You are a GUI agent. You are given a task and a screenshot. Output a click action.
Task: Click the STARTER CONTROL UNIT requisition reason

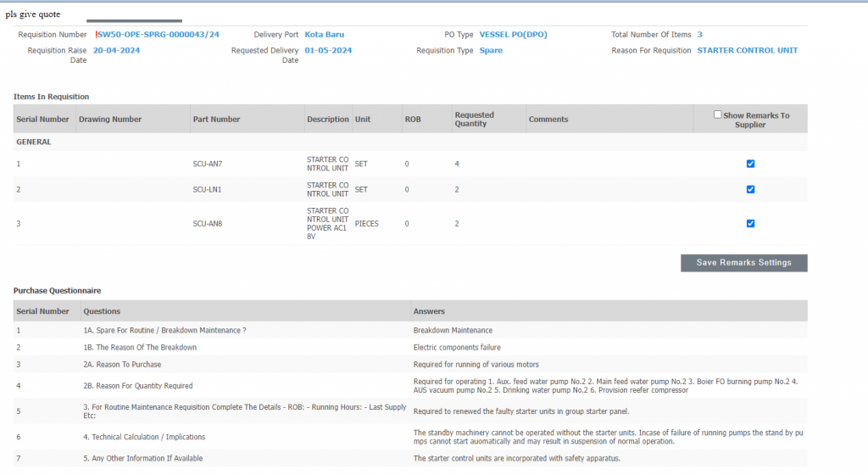tap(747, 50)
